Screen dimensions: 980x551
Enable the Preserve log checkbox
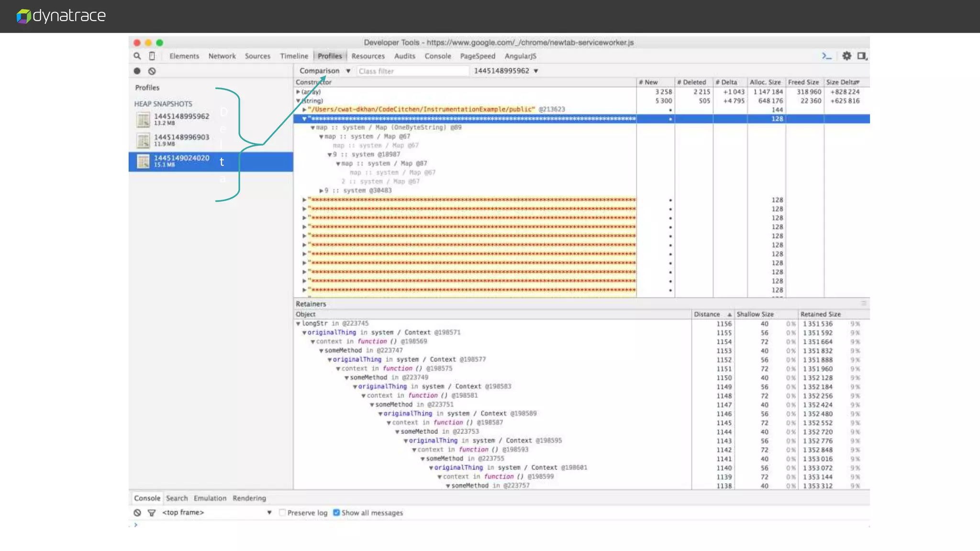282,513
